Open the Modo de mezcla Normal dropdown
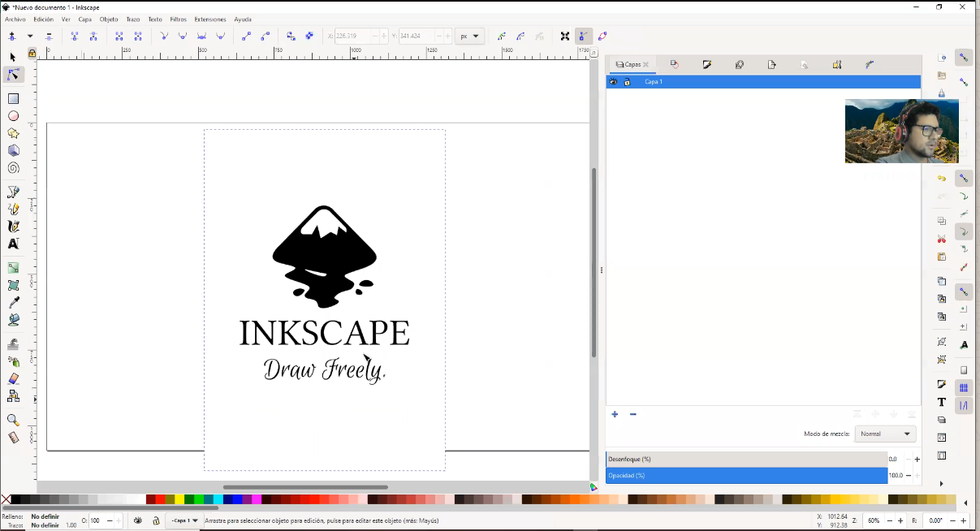This screenshot has height=531, width=980. point(885,434)
